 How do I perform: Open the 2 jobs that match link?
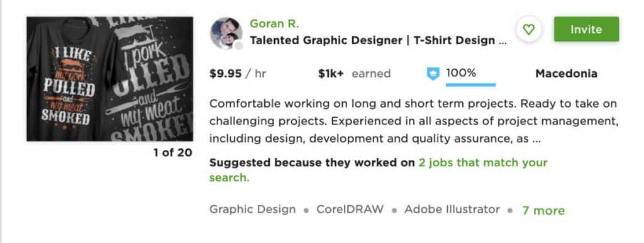coord(378,170)
